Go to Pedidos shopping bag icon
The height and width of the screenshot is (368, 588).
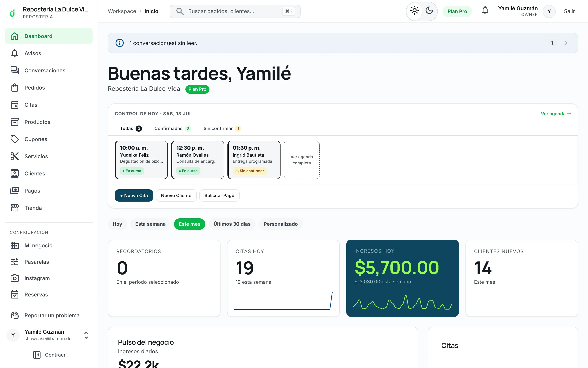tap(14, 88)
